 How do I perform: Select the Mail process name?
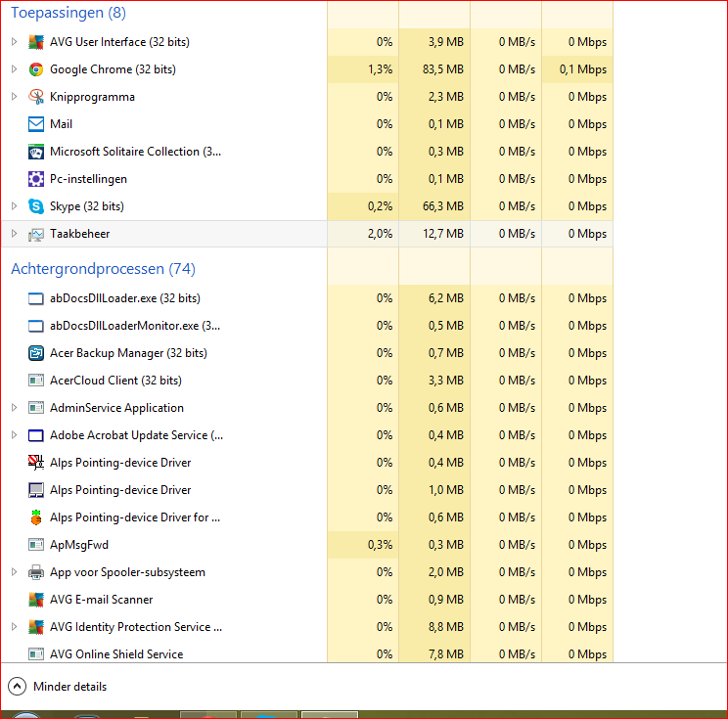(x=61, y=124)
